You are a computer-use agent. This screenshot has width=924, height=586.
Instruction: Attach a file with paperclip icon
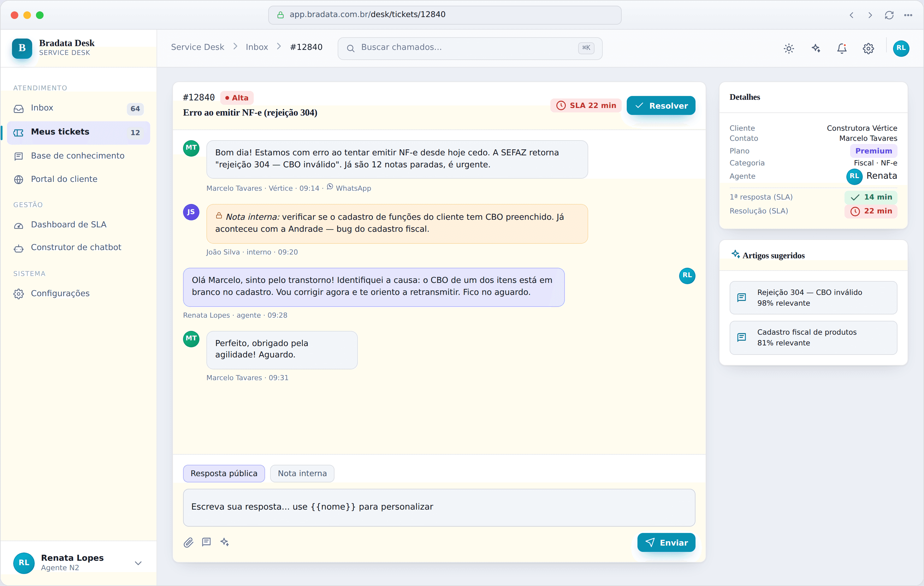pyautogui.click(x=188, y=542)
